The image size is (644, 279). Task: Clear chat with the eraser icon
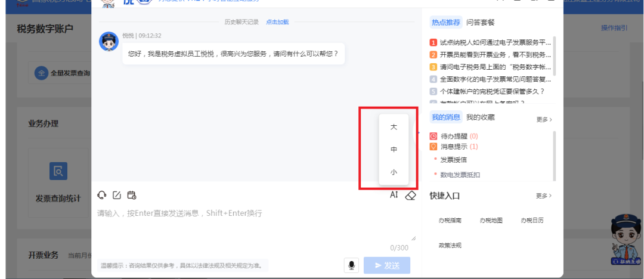[x=410, y=196]
